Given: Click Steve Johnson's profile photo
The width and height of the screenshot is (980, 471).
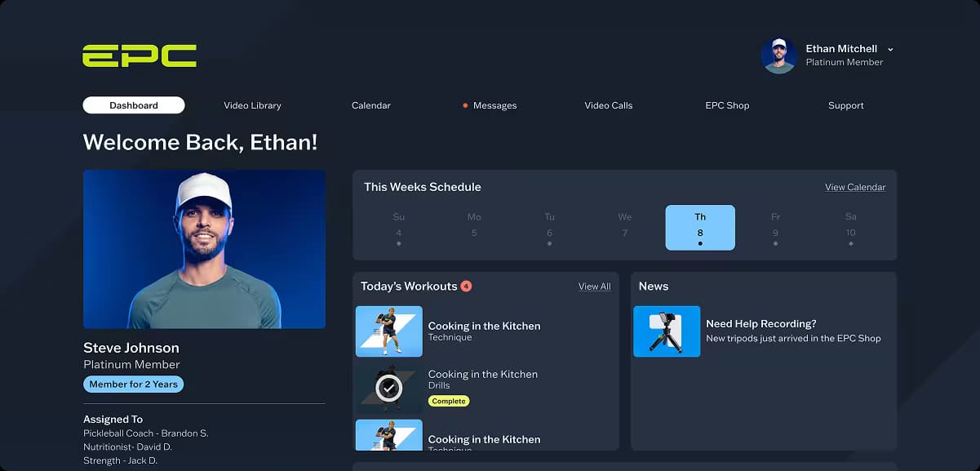Looking at the screenshot, I should coord(204,249).
